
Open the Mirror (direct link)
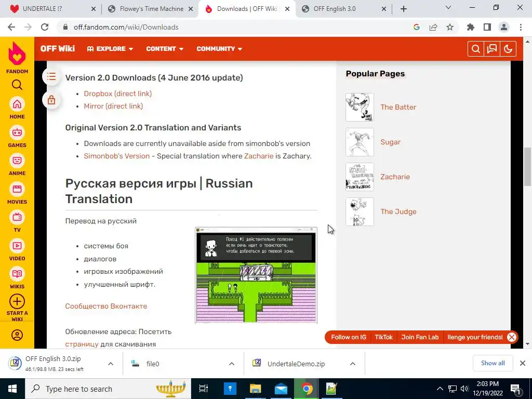pyautogui.click(x=113, y=106)
